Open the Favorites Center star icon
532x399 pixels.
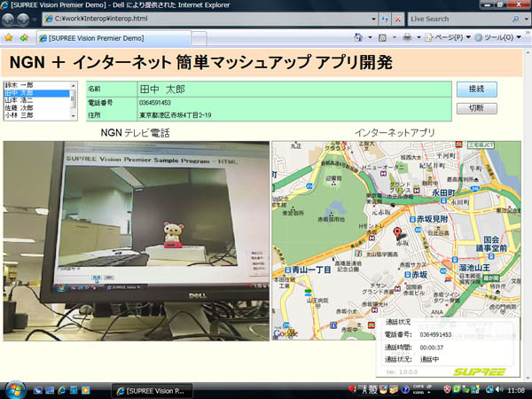pos(9,37)
